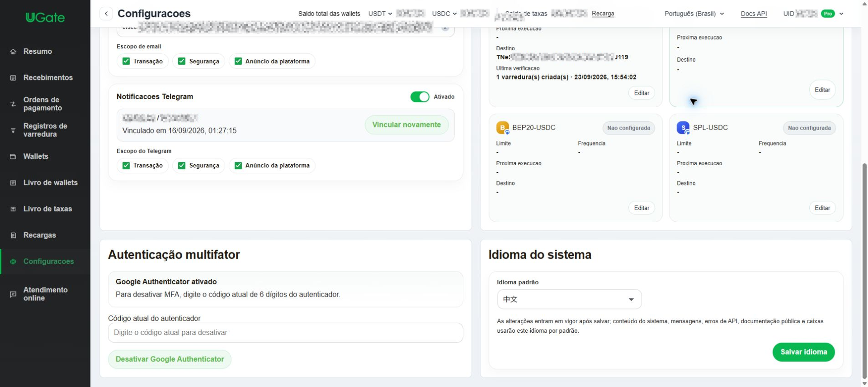868x387 pixels.
Task: Click the BEP20-USDC coin icon
Action: pos(503,128)
